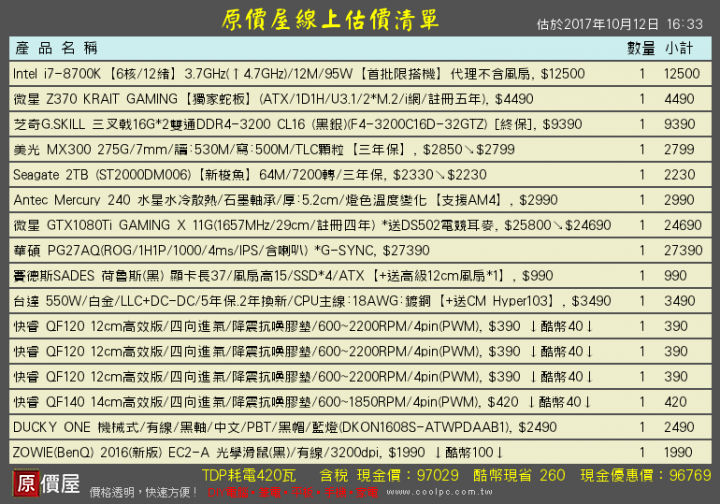This screenshot has height=504, width=720.
Task: Click the timestamp 估於2017年10月12日 16:33
Action: pyautogui.click(x=619, y=24)
